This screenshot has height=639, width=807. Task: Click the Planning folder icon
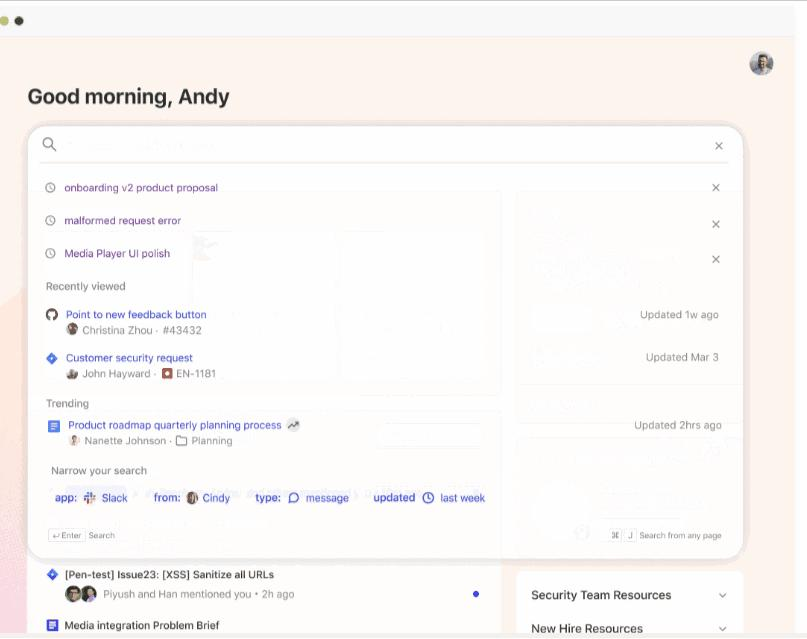click(182, 441)
